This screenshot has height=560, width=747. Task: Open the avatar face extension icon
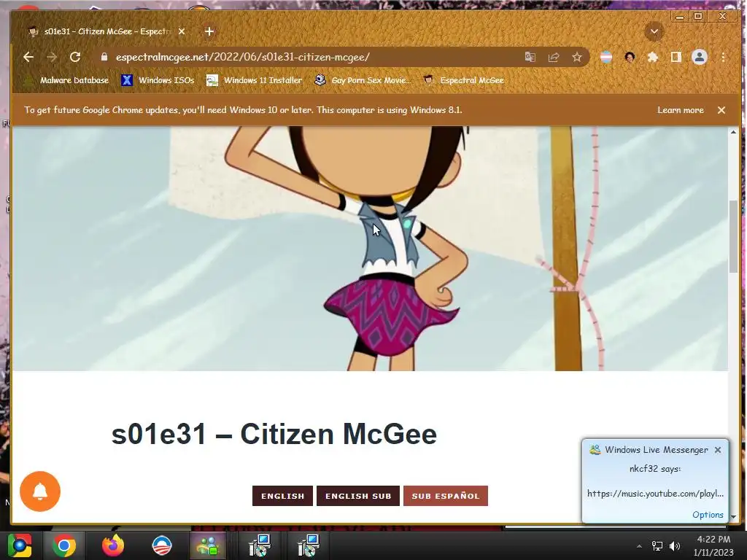pyautogui.click(x=630, y=57)
